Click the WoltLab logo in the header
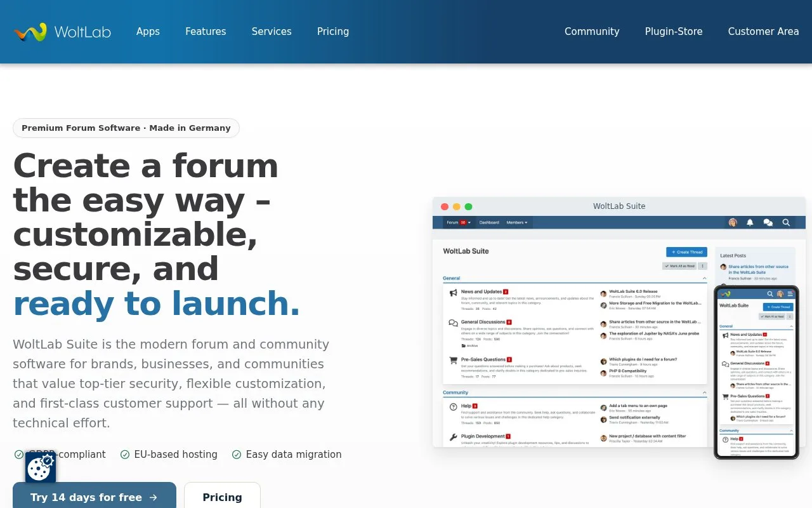The height and width of the screenshot is (508, 812). [x=62, y=32]
